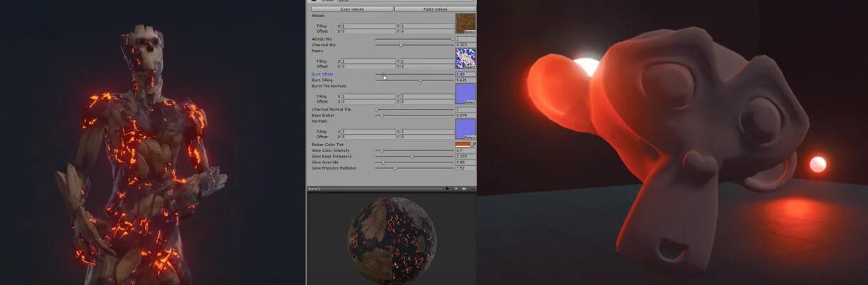Click the Normals Tiling X field
Image resolution: width=868 pixels, height=285 pixels.
click(x=368, y=131)
